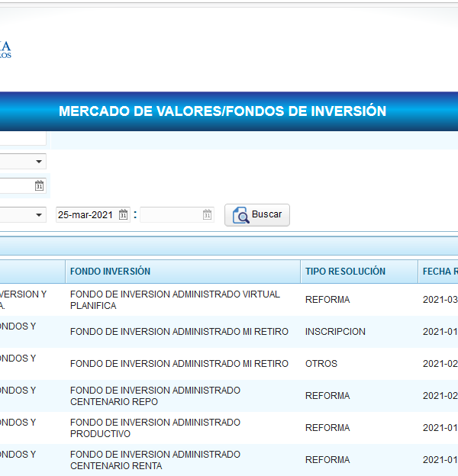This screenshot has height=476, width=458.
Task: Expand the upper dropdown below the text field
Action: click(39, 162)
